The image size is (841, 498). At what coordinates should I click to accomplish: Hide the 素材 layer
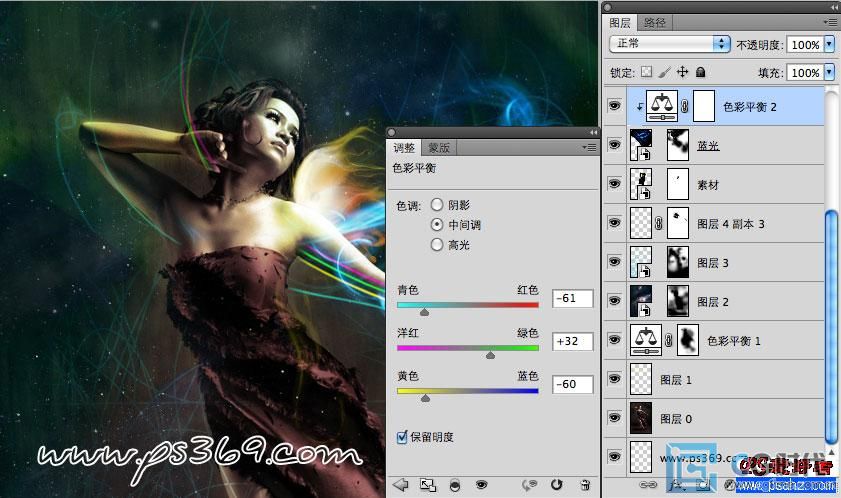tap(615, 184)
